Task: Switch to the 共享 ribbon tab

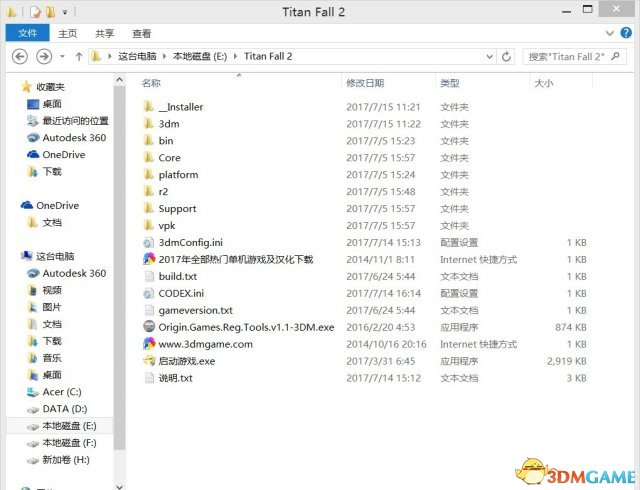Action: (x=104, y=33)
